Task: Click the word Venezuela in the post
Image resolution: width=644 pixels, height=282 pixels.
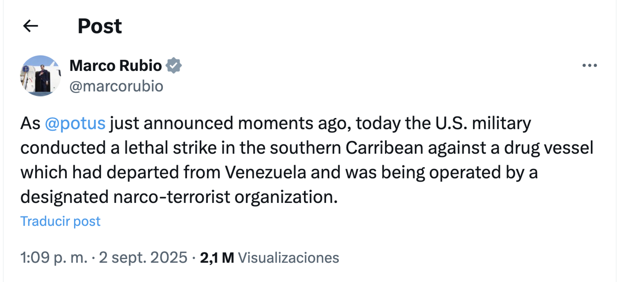Action: (265, 172)
